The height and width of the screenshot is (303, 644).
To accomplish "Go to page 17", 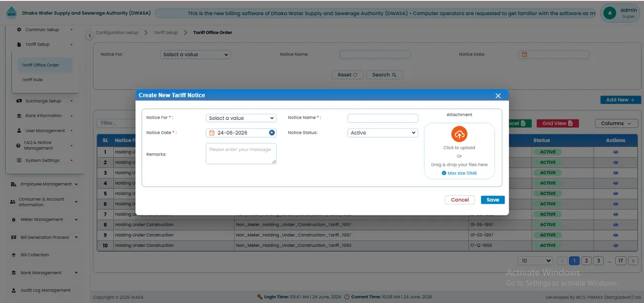I will point(620,261).
